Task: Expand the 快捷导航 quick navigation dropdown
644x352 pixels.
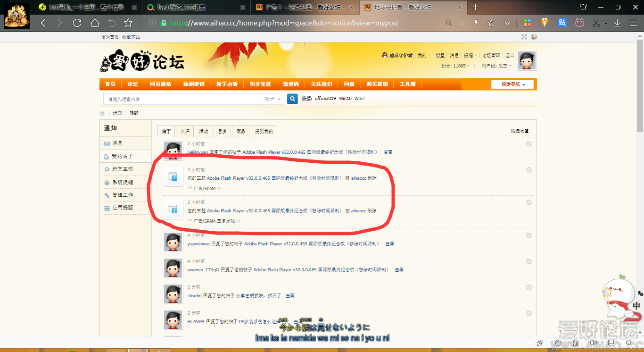Action: coord(512,84)
